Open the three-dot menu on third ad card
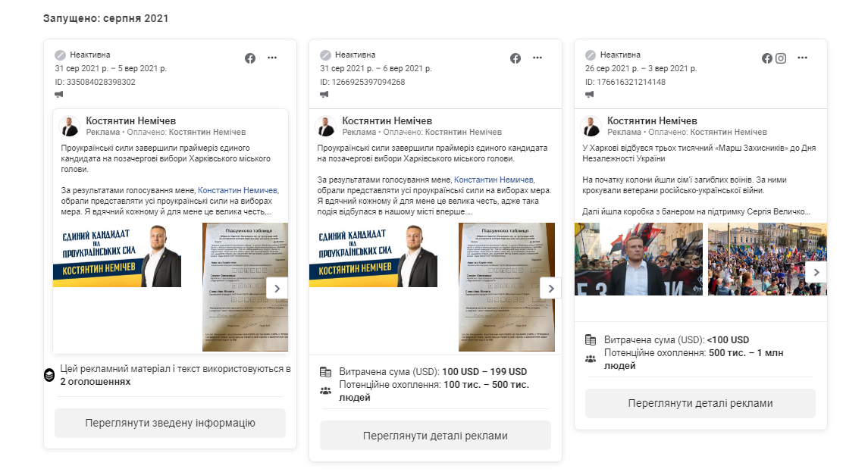 [802, 58]
